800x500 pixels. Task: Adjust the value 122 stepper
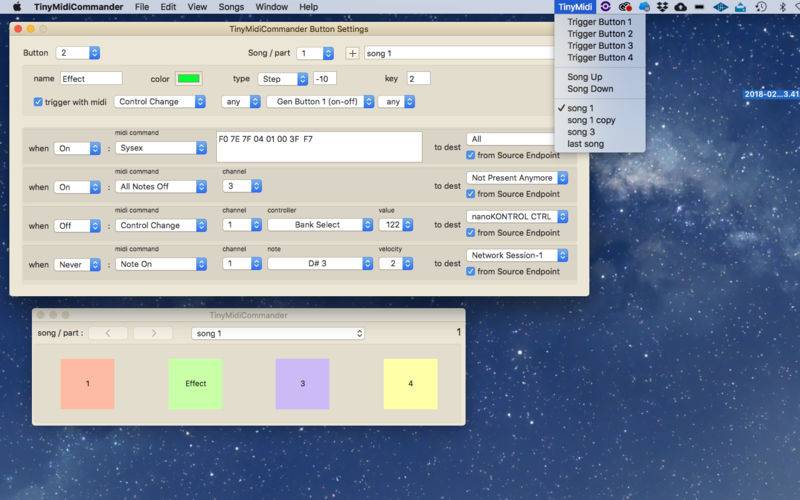click(408, 224)
